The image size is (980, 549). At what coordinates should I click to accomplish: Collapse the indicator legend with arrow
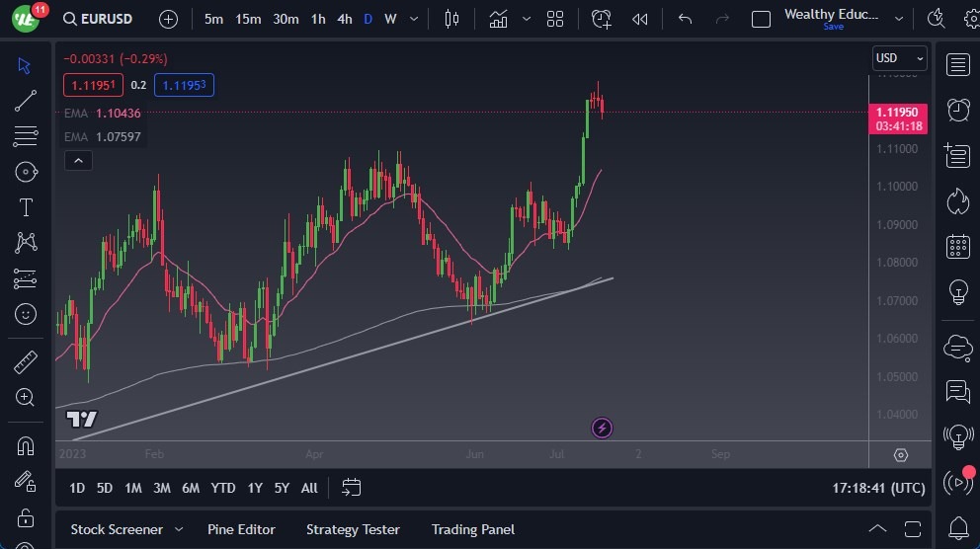pyautogui.click(x=79, y=160)
